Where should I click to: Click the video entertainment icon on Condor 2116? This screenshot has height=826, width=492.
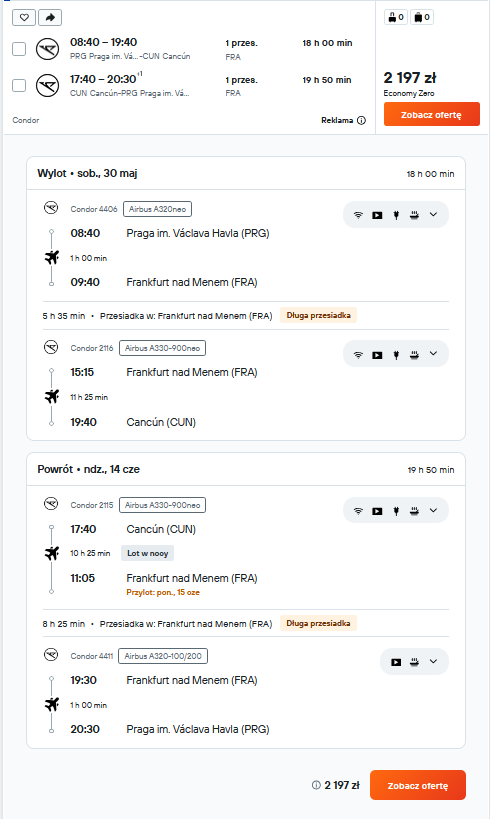pyautogui.click(x=377, y=355)
